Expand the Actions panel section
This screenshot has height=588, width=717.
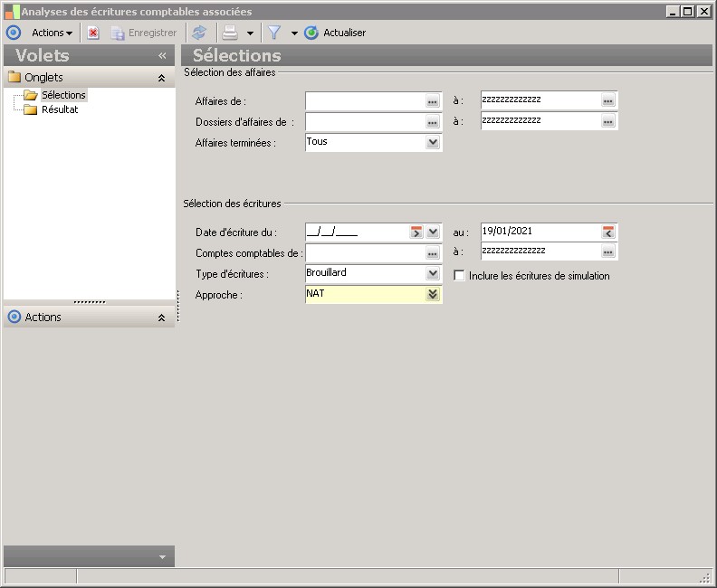[x=161, y=318]
